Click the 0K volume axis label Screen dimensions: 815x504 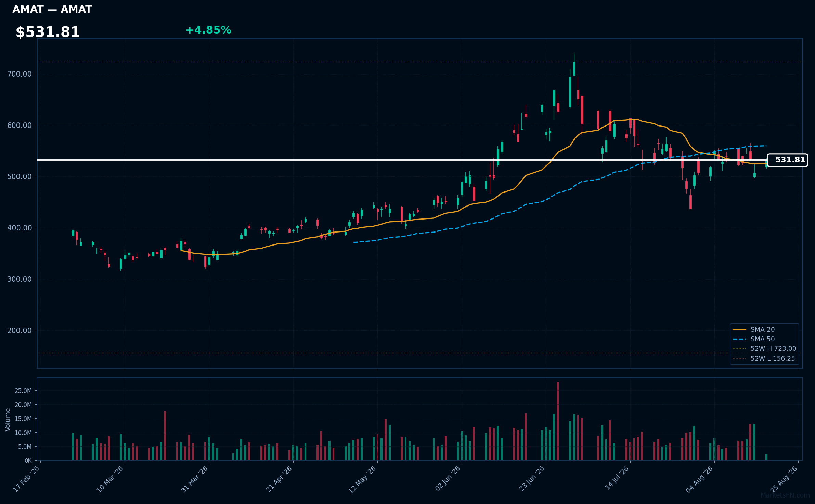click(x=28, y=461)
